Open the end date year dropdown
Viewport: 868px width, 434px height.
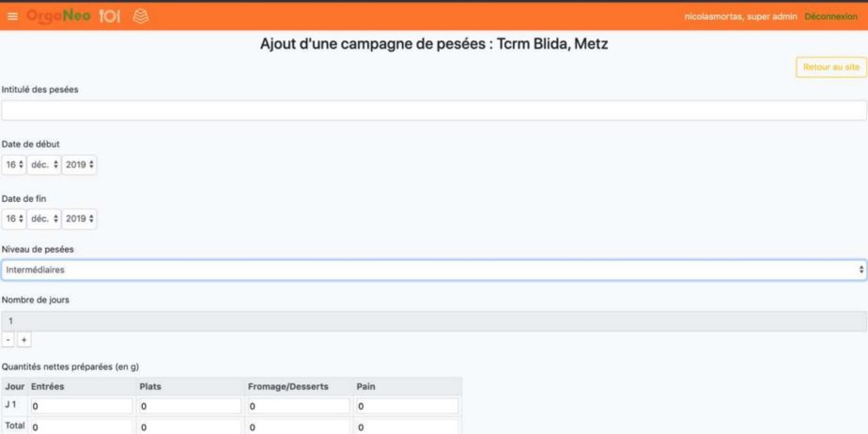pos(79,219)
